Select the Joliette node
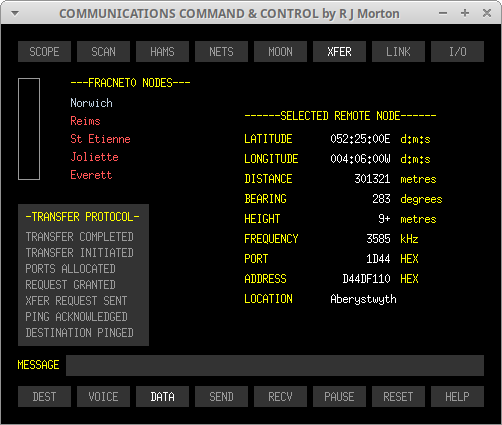The width and height of the screenshot is (502, 425). pyautogui.click(x=94, y=157)
